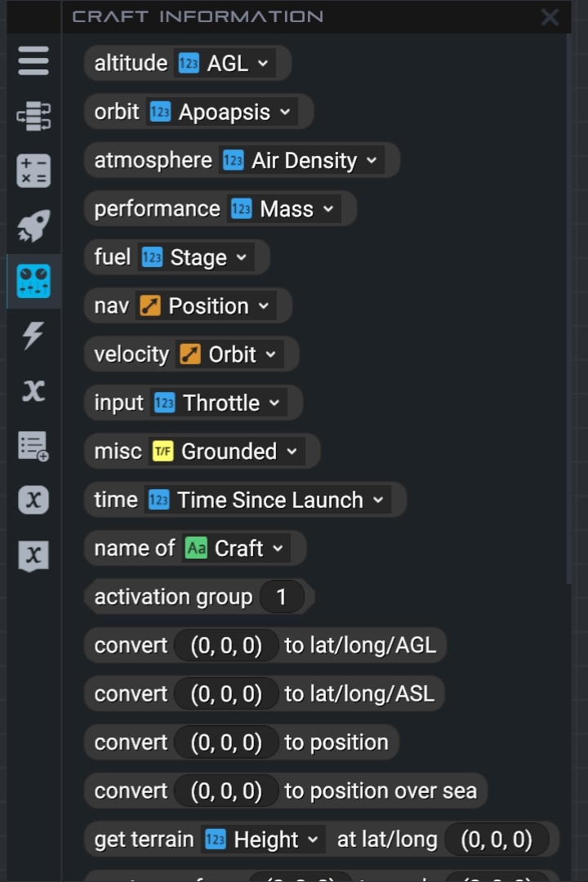The image size is (588, 882).
Task: Open the misc Grounded boolean dropdown
Action: pos(226,451)
